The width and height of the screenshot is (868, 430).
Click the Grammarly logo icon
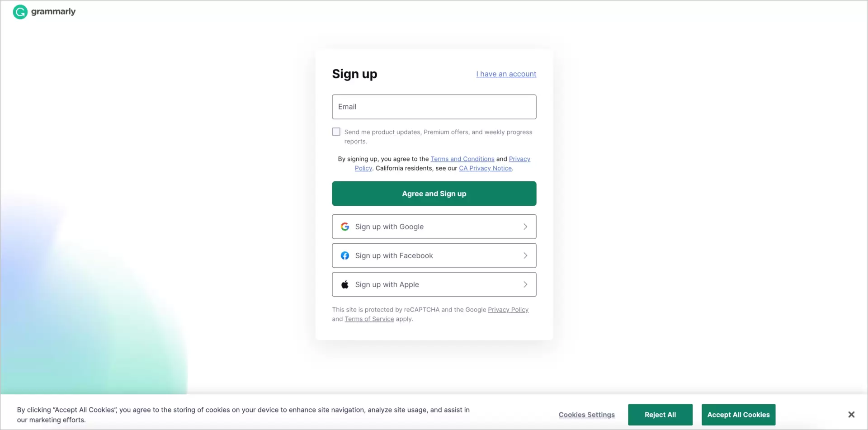20,12
